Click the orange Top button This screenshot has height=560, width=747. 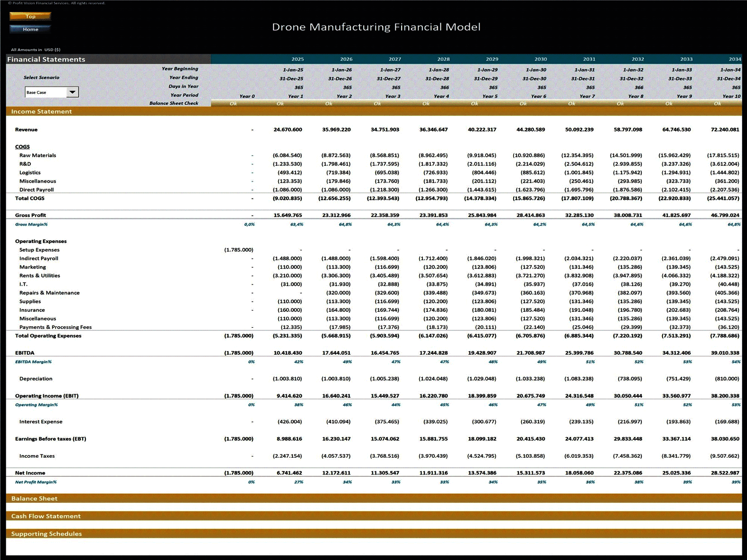[30, 16]
